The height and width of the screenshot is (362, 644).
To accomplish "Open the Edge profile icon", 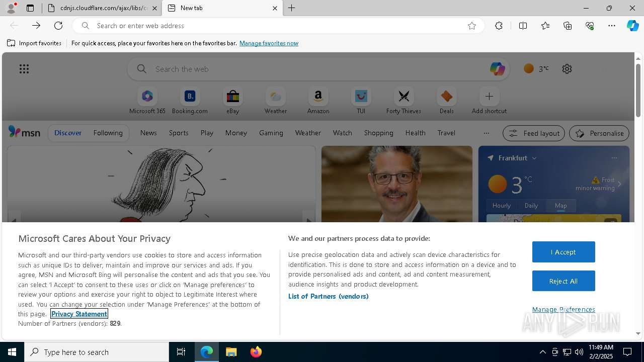I will 11,8.
